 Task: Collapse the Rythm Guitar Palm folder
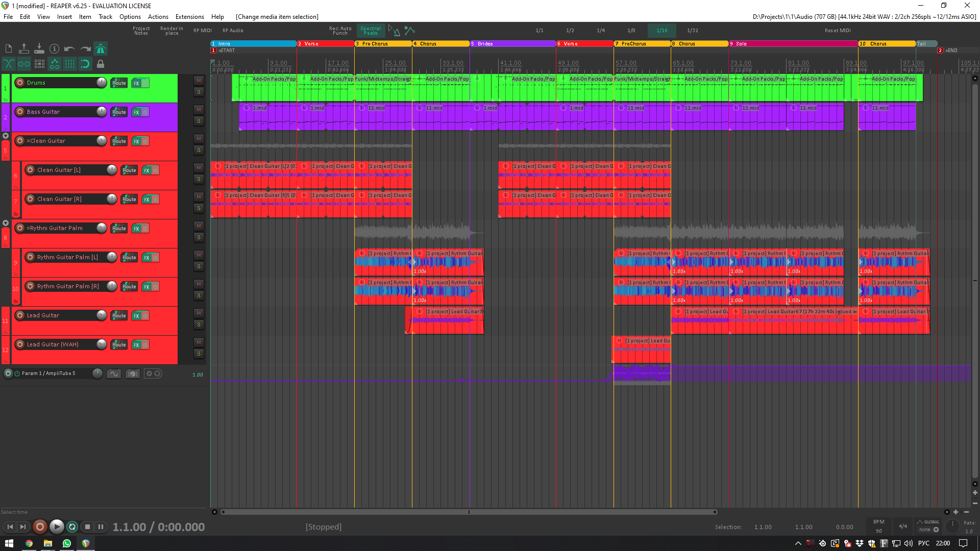coord(6,223)
